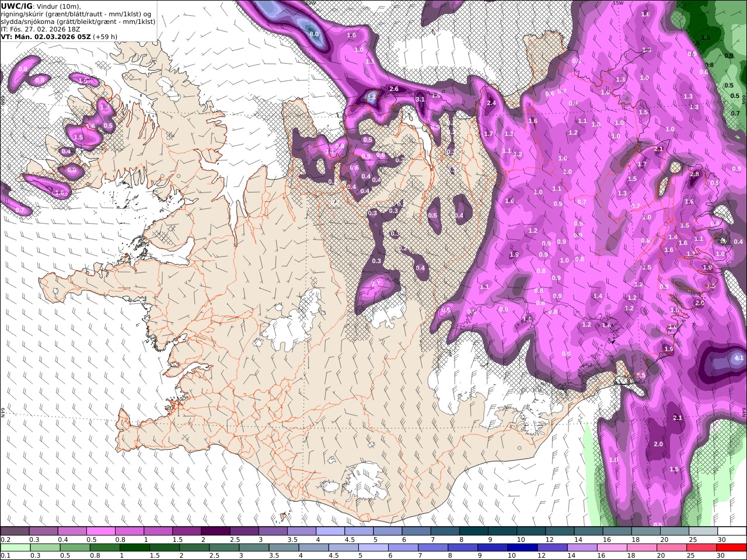Screen dimensions: 747x560
Task: Select the grey-mauve 0.2 swatch on snow scale
Action: 15,531
